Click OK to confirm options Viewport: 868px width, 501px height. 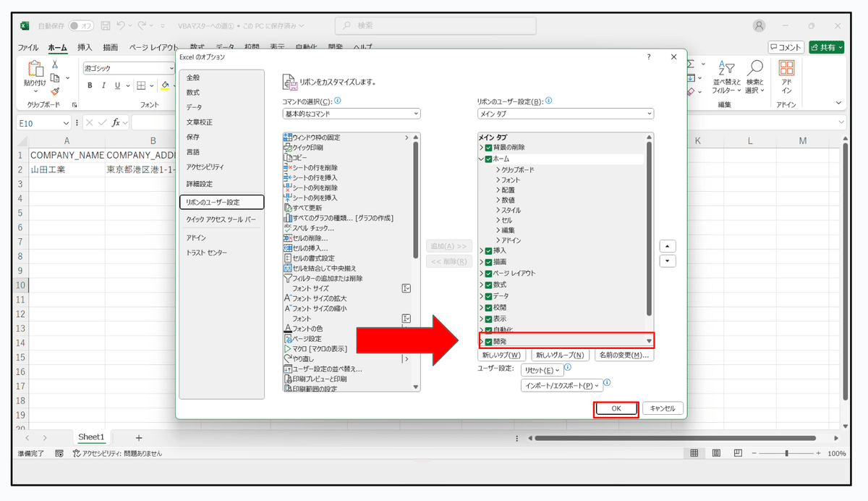[616, 408]
